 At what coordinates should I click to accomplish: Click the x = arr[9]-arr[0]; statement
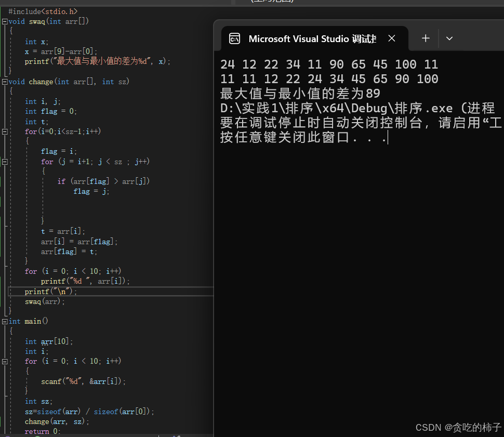tap(61, 51)
